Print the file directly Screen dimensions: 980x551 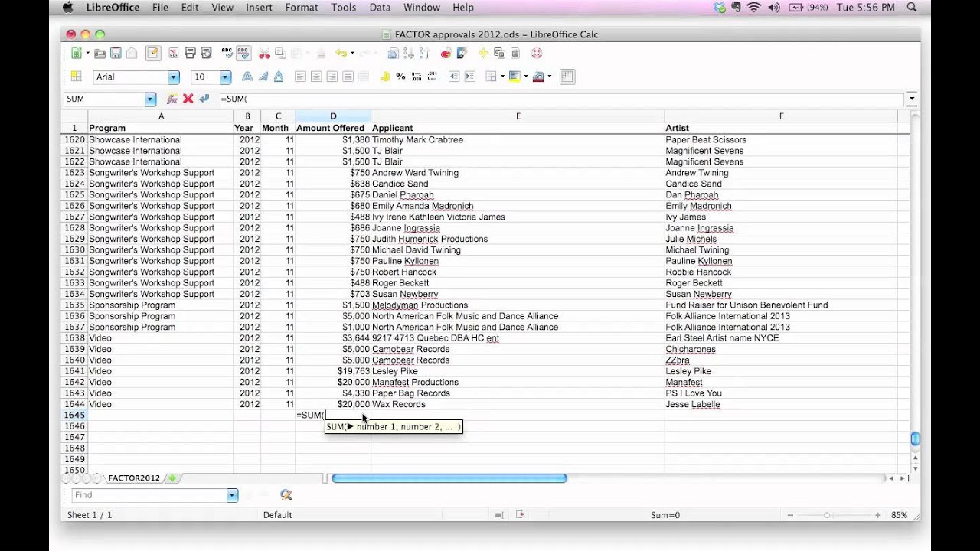190,54
